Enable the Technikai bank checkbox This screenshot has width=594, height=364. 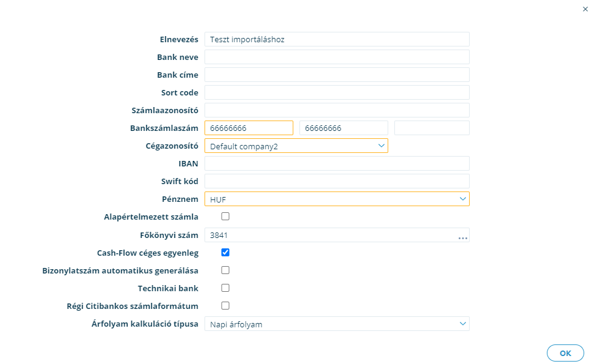(x=225, y=288)
